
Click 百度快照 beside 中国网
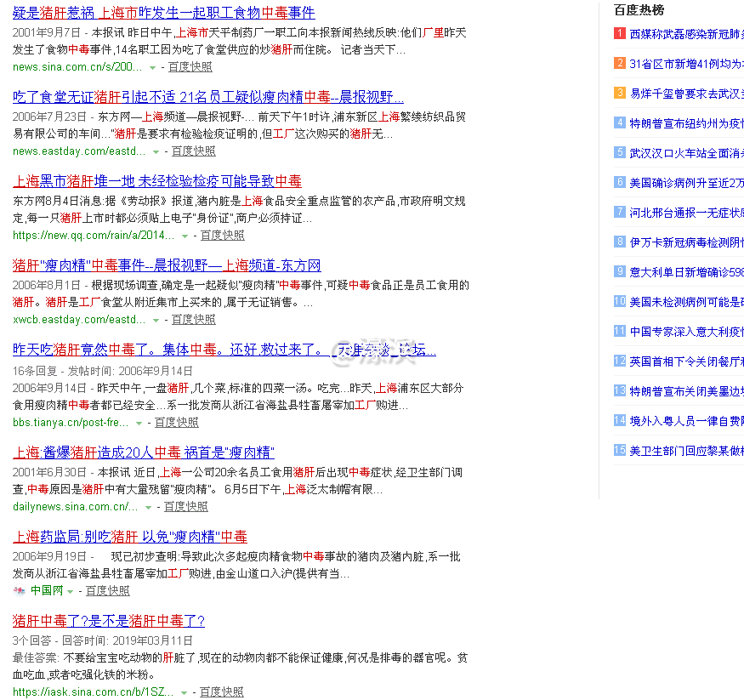(x=108, y=589)
